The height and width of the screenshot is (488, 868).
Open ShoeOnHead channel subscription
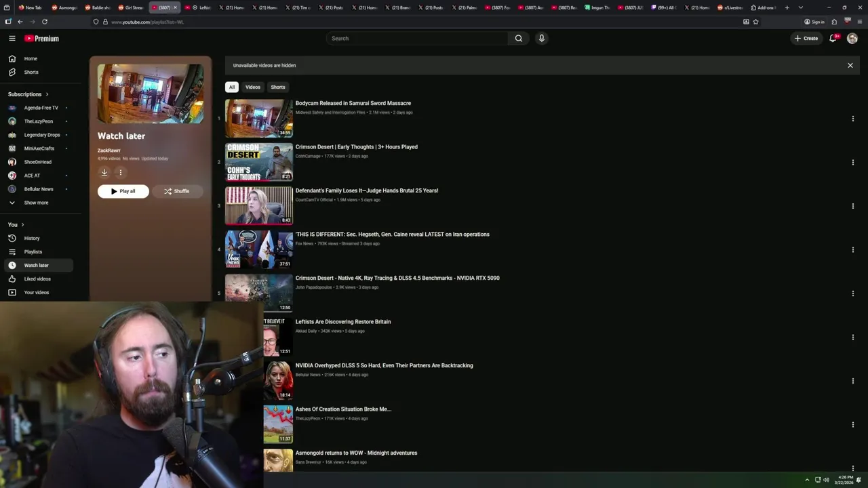tap(38, 162)
